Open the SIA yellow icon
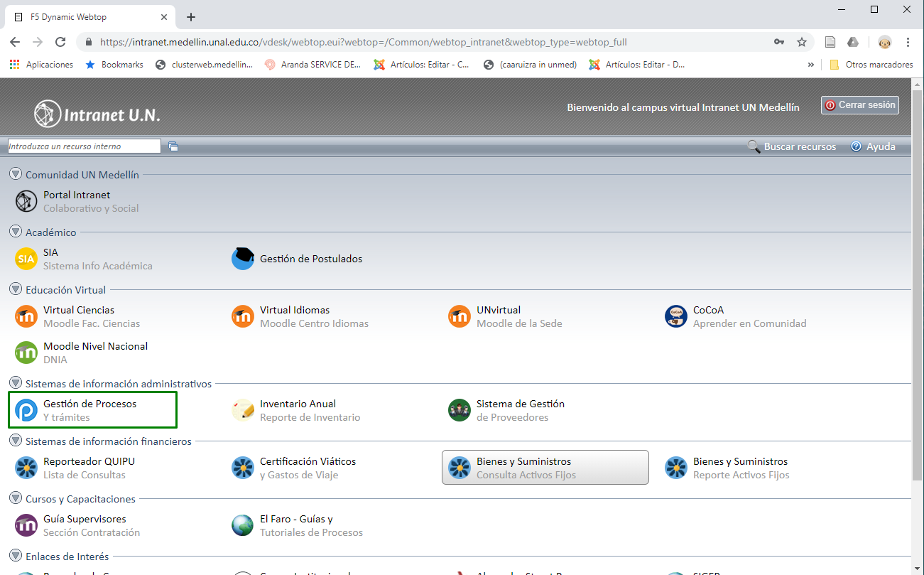Screen dimensions: 924x575 point(26,259)
